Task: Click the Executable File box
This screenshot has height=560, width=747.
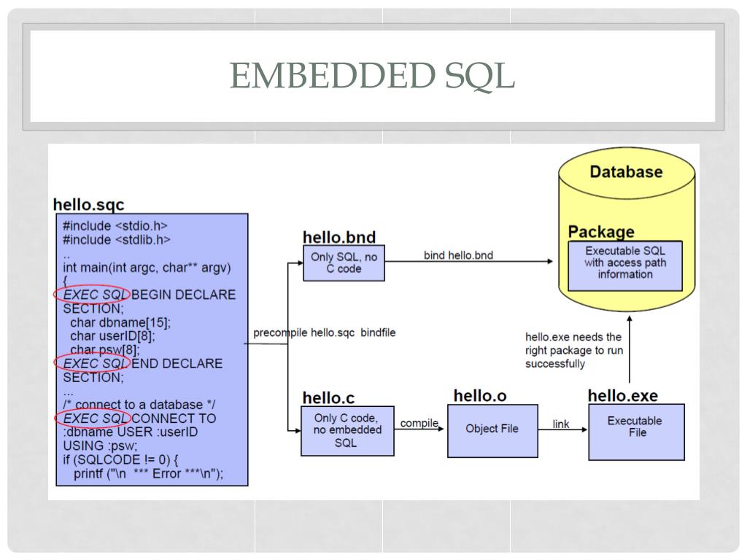Action: pos(636,432)
